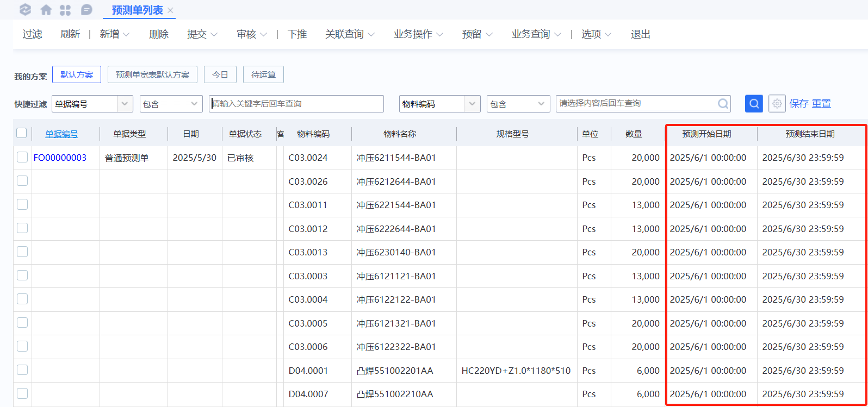This screenshot has width=868, height=407.
Task: Click the blue search magnifier button
Action: click(754, 103)
